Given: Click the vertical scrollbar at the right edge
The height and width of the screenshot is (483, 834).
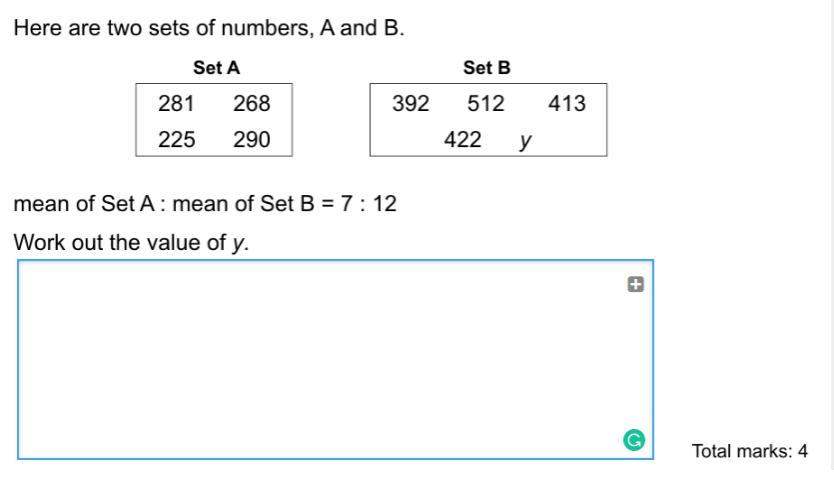Looking at the screenshot, I should 831,234.
